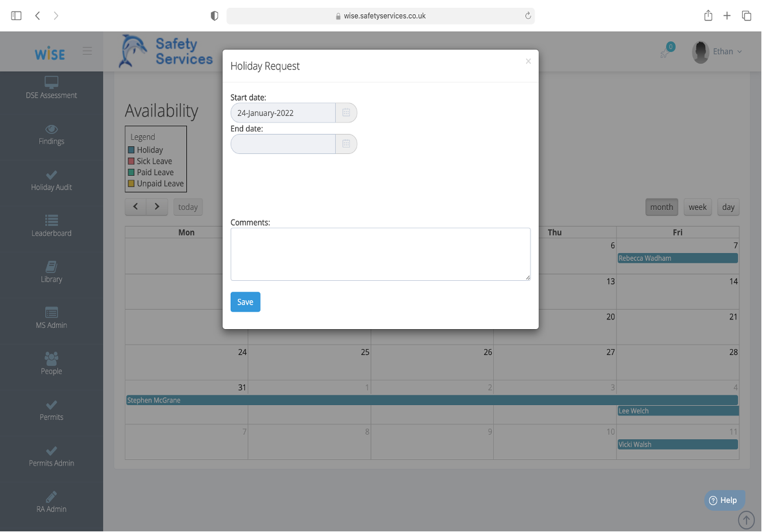Open the Help widget
The height and width of the screenshot is (532, 762).
point(724,500)
